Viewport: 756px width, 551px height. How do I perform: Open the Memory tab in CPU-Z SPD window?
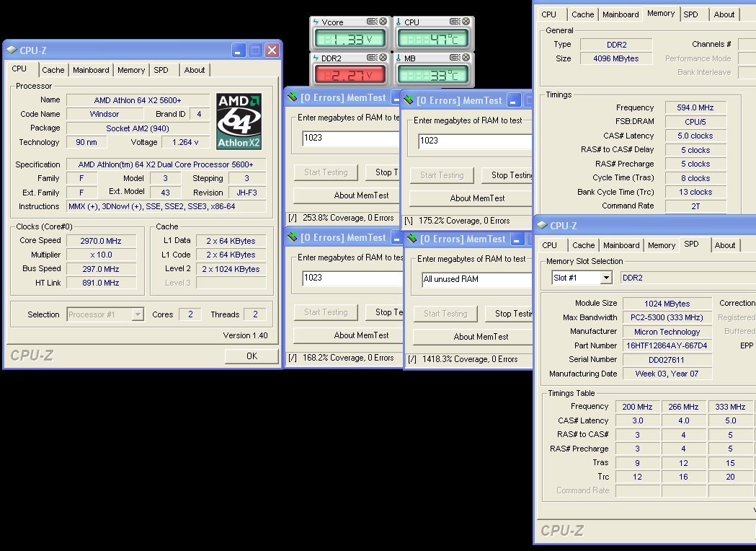pyautogui.click(x=662, y=245)
